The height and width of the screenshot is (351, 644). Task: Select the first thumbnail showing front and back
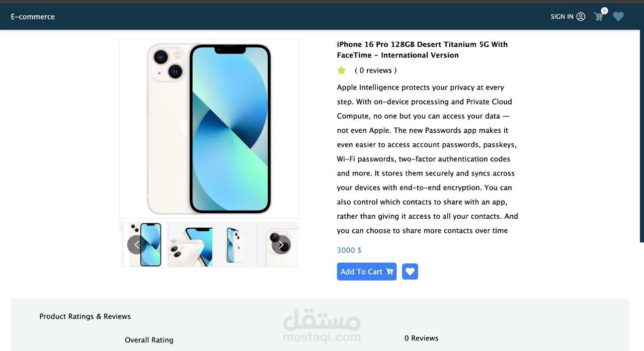145,244
